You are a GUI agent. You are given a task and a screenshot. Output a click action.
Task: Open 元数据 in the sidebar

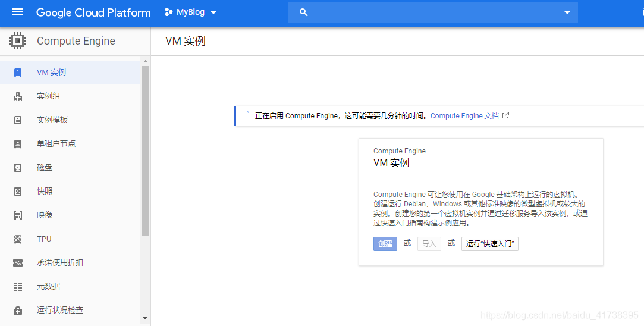70,287
